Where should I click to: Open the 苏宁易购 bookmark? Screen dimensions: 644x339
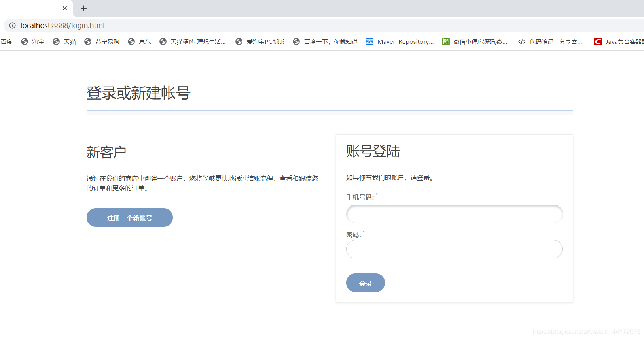click(x=102, y=41)
